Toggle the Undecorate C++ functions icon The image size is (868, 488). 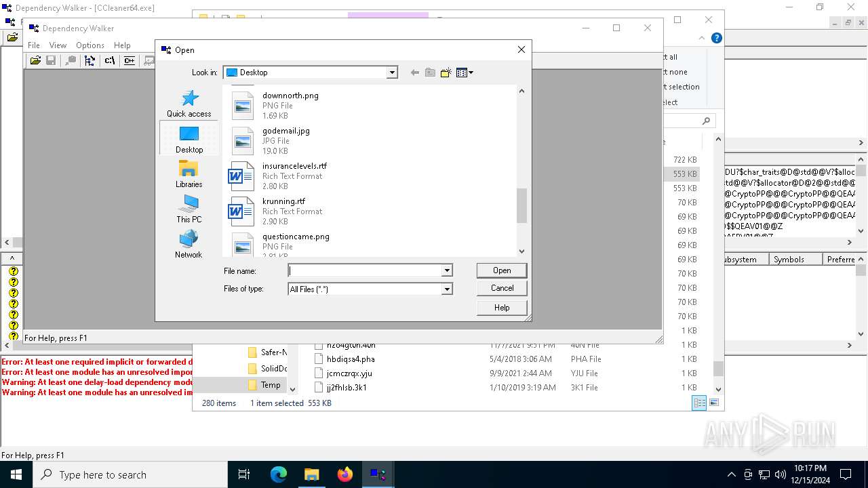[129, 60]
